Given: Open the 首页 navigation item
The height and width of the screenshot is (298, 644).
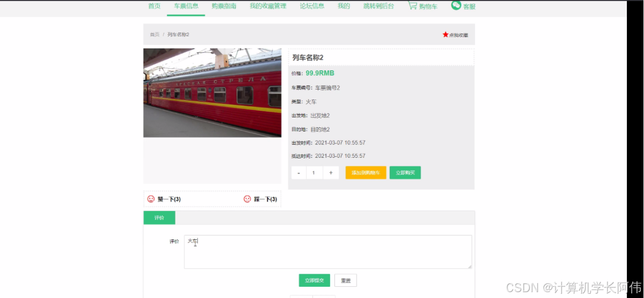Looking at the screenshot, I should coord(154,6).
